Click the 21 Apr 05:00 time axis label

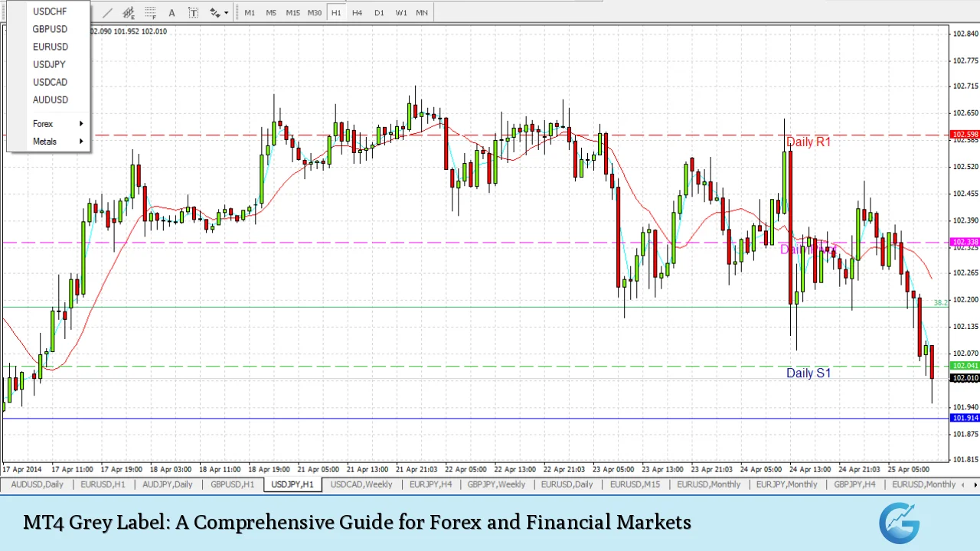pyautogui.click(x=319, y=469)
